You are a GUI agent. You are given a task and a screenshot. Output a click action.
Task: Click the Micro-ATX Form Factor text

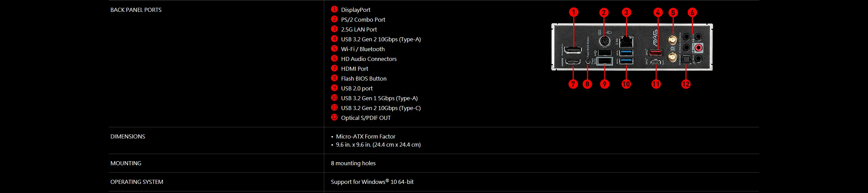click(365, 136)
